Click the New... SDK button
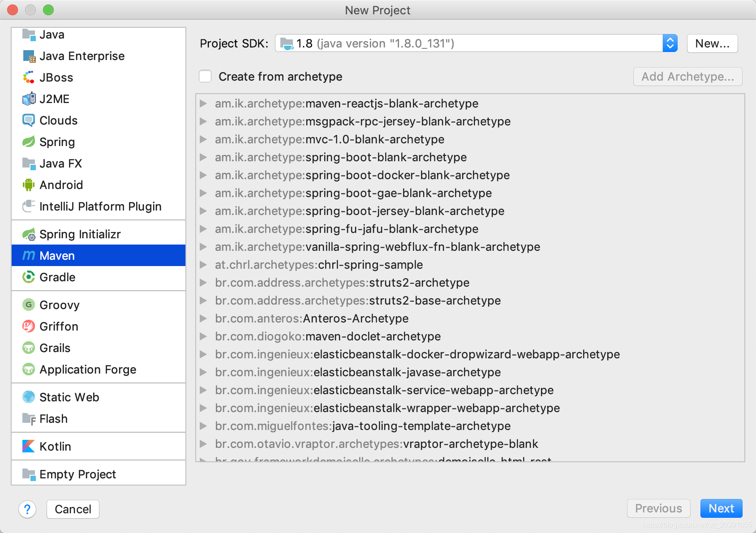Image resolution: width=756 pixels, height=533 pixels. click(712, 43)
